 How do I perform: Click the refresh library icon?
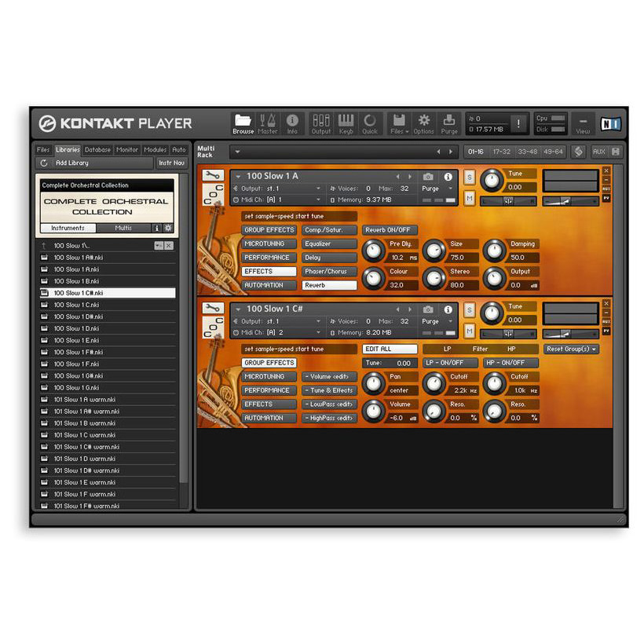tap(44, 163)
